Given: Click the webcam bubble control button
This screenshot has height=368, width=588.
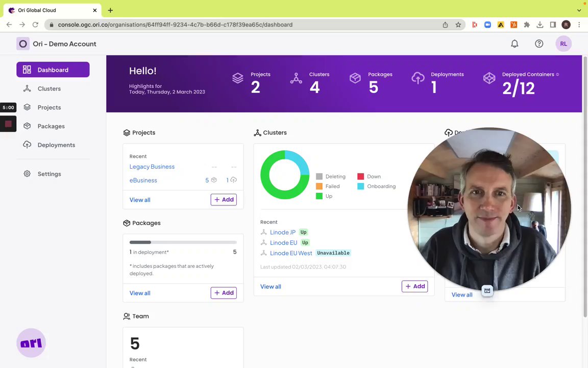Looking at the screenshot, I should [487, 290].
